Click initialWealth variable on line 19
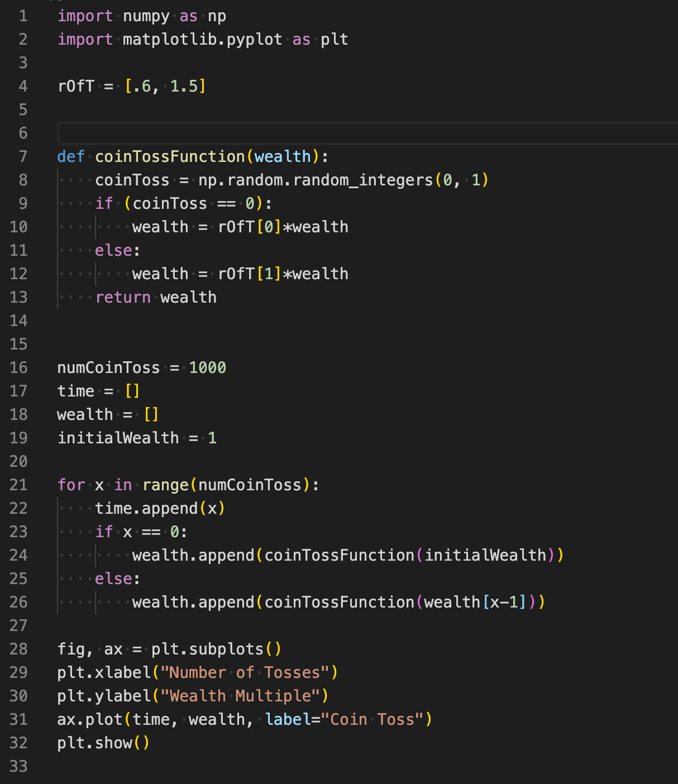Image resolution: width=678 pixels, height=784 pixels. click(118, 438)
